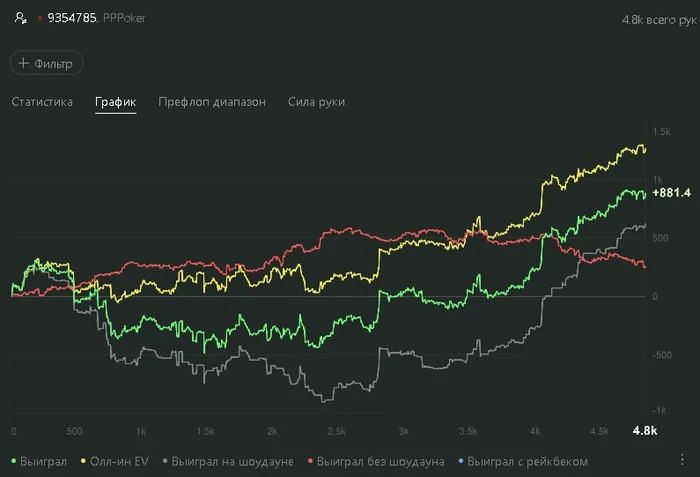Click the yellow Олл-ин EV legend dot
This screenshot has width=700, height=477.
click(81, 462)
